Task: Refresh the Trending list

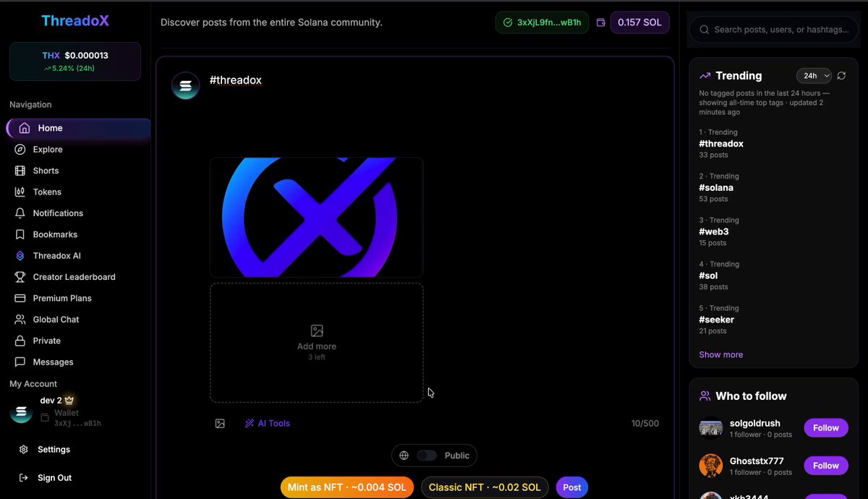Action: tap(841, 75)
